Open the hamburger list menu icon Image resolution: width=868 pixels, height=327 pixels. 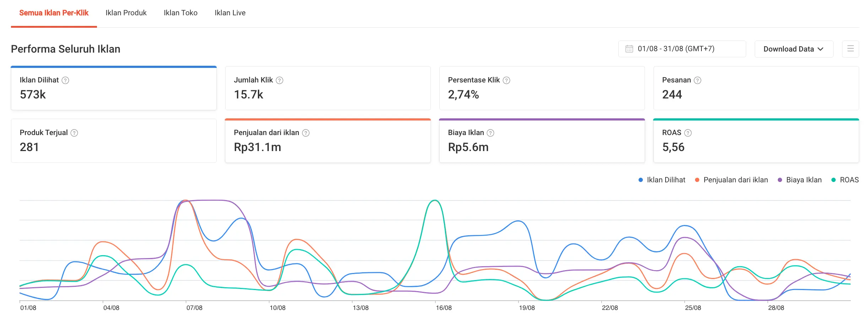[x=850, y=49]
